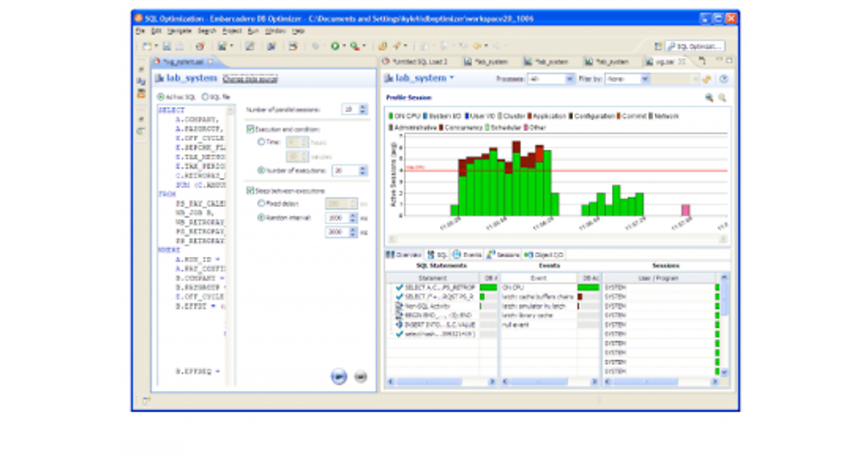This screenshot has width=868, height=456.
Task: Click the checkmark icon of SELECT A.C statement
Action: (399, 287)
